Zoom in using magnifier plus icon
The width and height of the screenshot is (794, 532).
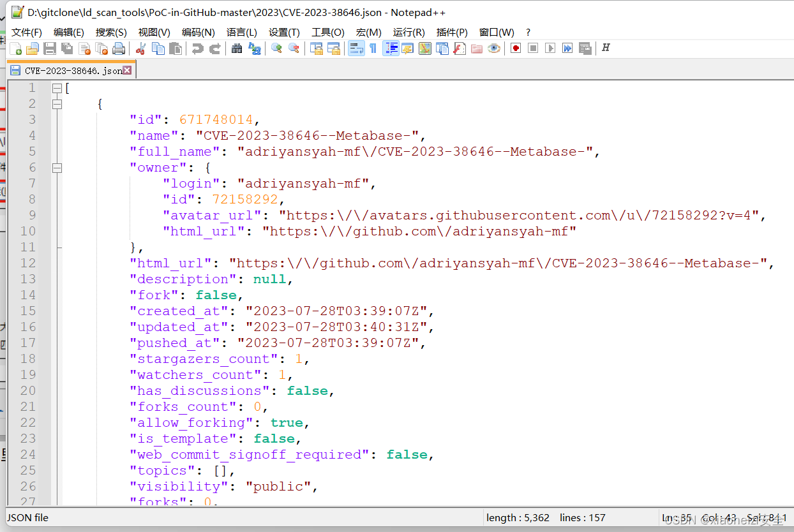276,48
